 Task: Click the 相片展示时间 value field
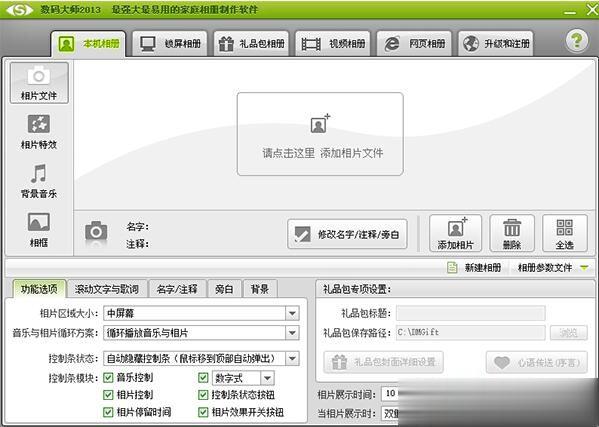(x=390, y=394)
